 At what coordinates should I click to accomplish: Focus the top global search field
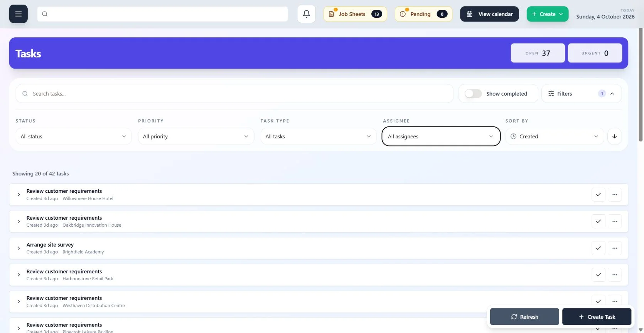tap(162, 14)
